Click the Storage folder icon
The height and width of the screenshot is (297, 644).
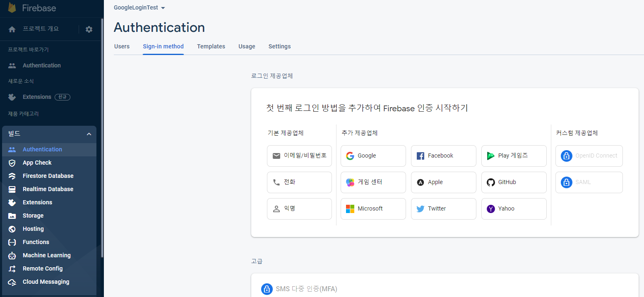(12, 216)
